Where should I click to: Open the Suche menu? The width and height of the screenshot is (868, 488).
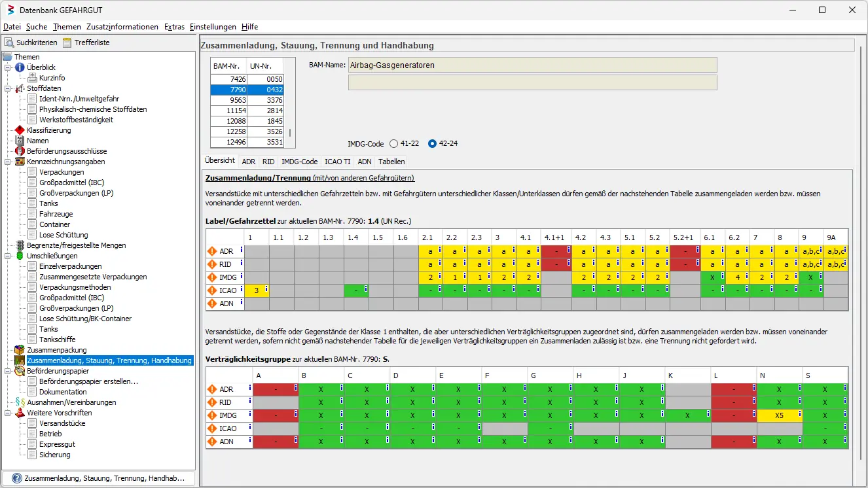pos(37,27)
